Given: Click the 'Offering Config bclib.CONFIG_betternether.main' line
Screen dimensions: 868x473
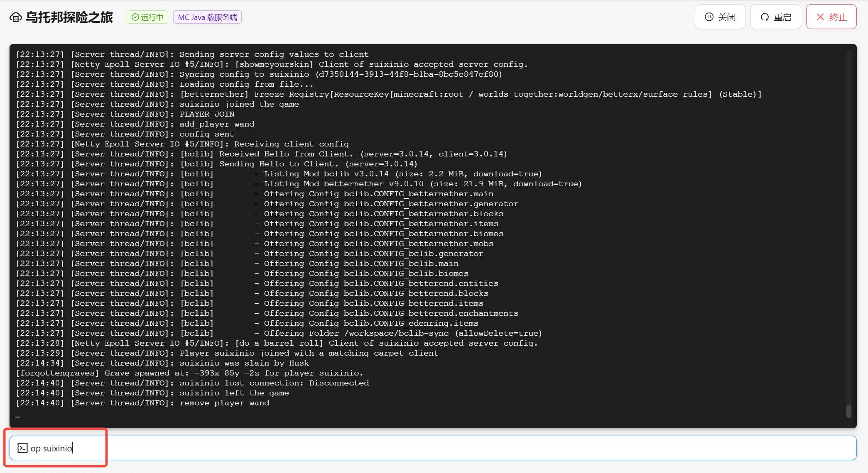Looking at the screenshot, I should point(255,194).
